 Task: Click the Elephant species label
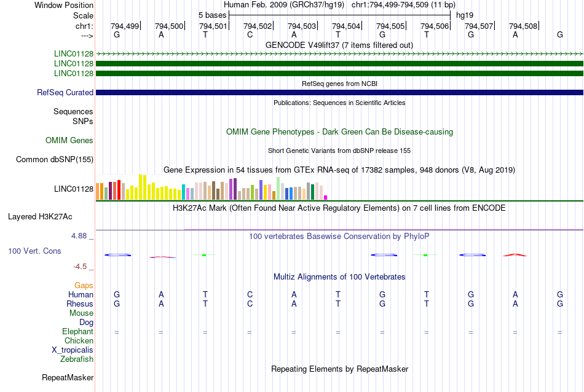pos(77,331)
